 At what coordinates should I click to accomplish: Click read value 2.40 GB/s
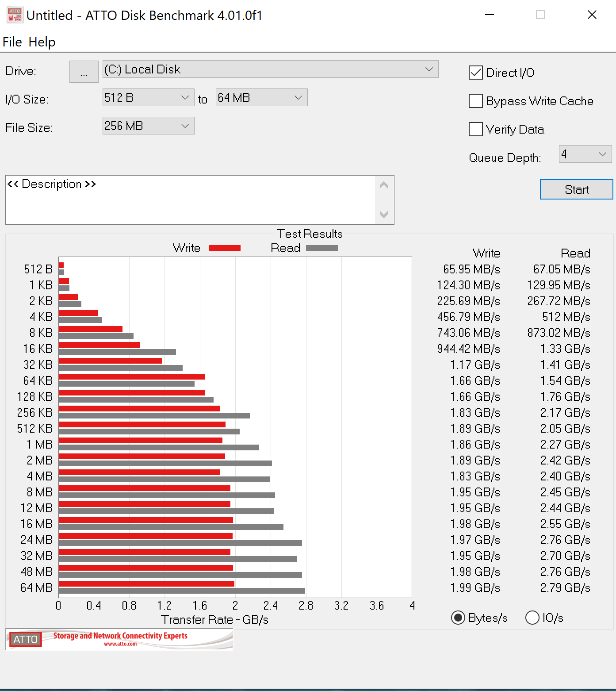pyautogui.click(x=566, y=476)
